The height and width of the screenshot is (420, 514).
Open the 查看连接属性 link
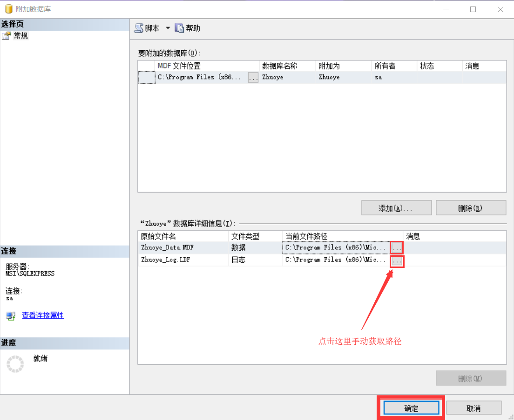[x=43, y=315]
